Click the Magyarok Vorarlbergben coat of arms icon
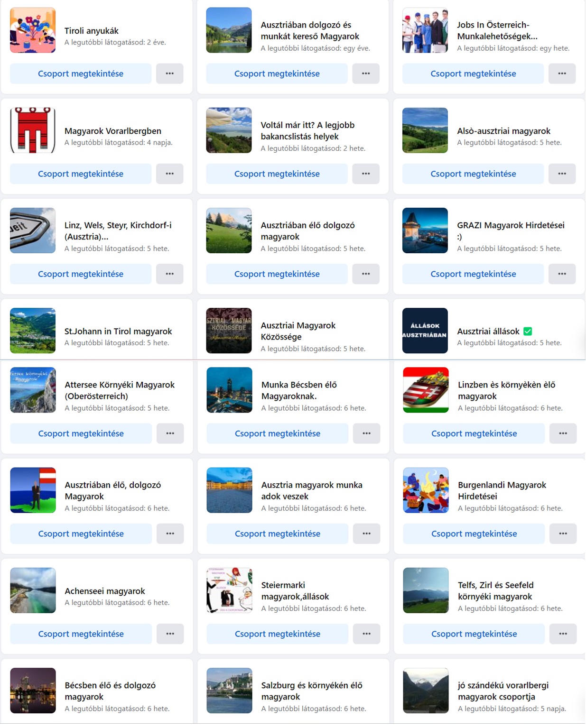The image size is (586, 728). point(33,130)
